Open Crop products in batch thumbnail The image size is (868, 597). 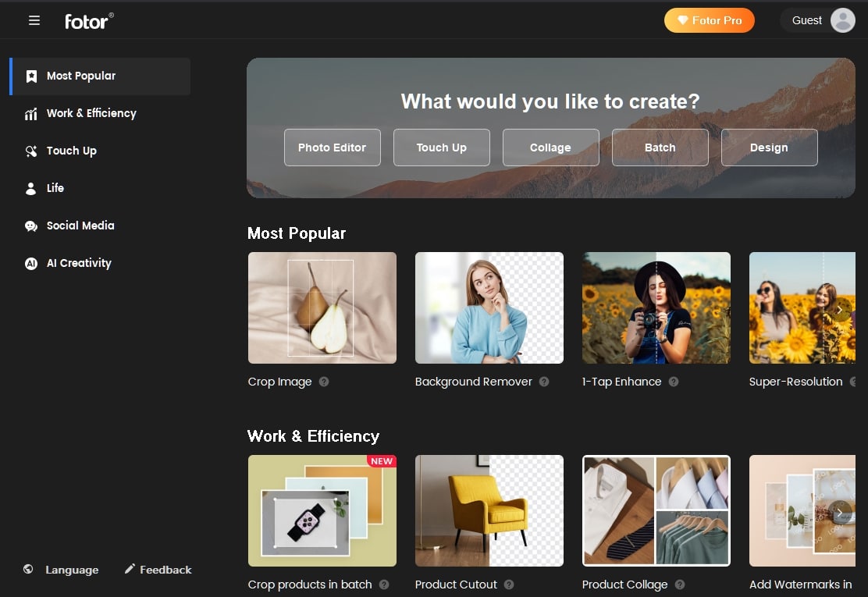click(x=322, y=510)
